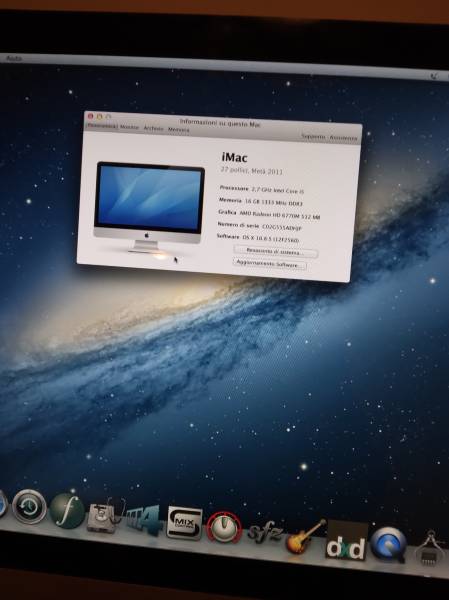Open the dxd dock application
This screenshot has height=600, width=449.
346,541
